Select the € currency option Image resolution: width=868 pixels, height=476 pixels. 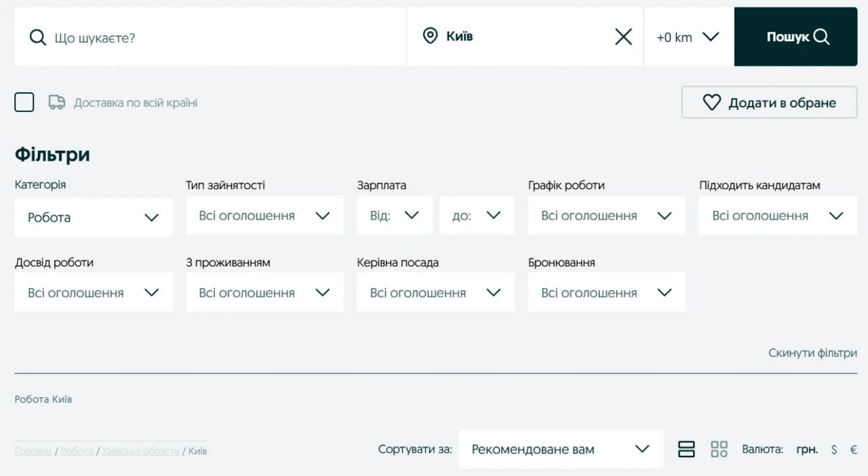click(x=853, y=450)
